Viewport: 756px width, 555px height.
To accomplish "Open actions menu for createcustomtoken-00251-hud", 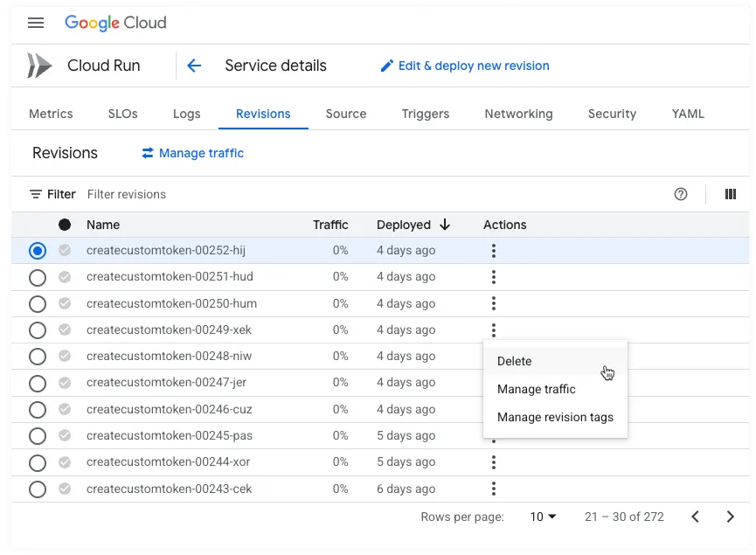I will 494,276.
